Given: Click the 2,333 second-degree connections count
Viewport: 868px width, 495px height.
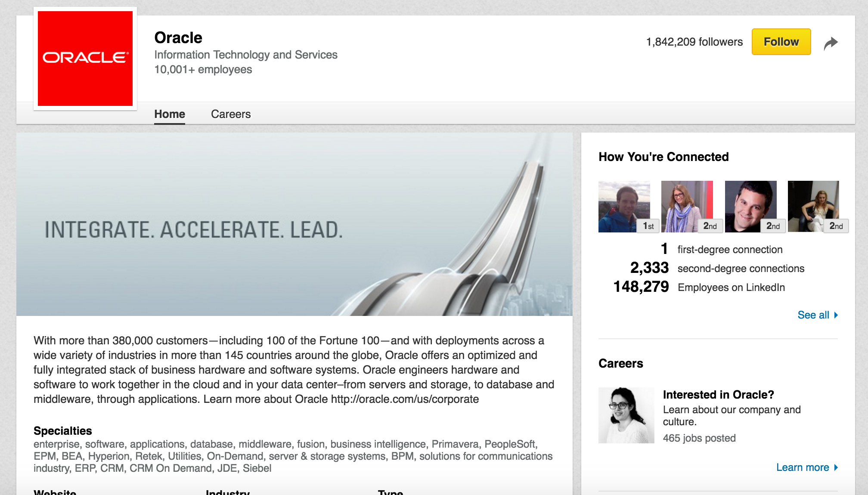Looking at the screenshot, I should [649, 268].
